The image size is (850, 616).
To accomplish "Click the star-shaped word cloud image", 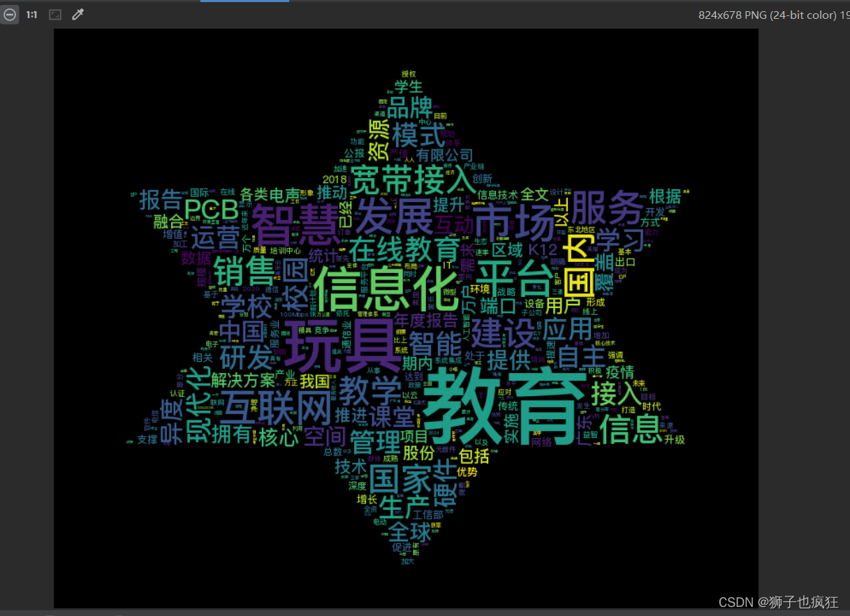I will pyautogui.click(x=406, y=318).
